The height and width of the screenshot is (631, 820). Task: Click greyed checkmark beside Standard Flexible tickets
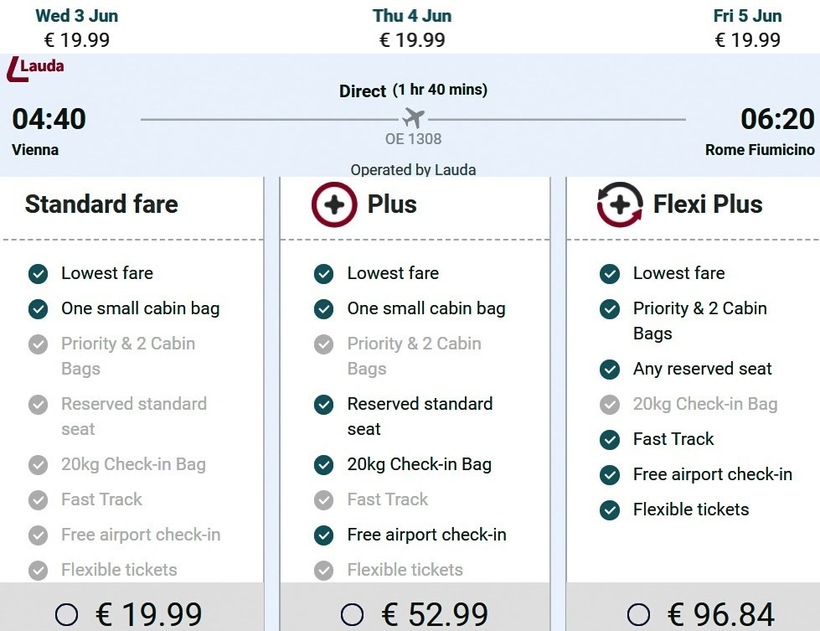click(38, 570)
